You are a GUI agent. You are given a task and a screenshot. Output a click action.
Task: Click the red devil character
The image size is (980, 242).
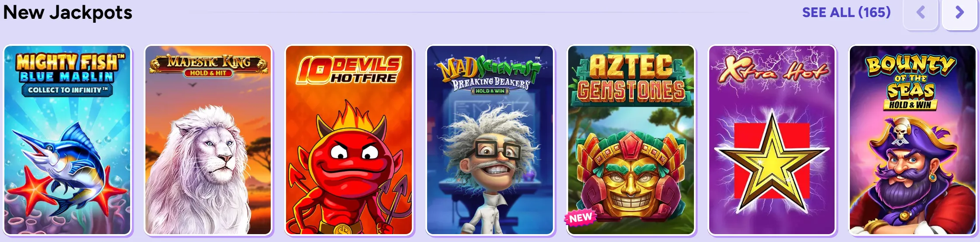pos(349,170)
